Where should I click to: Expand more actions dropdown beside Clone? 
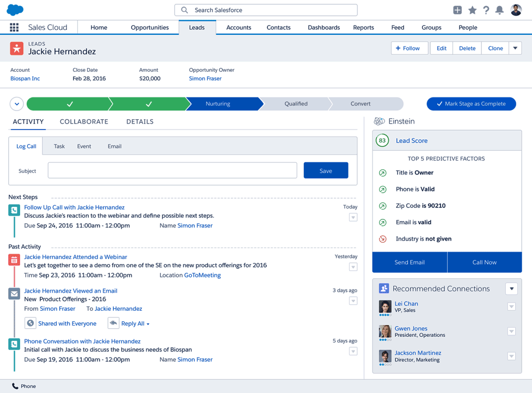(x=515, y=48)
